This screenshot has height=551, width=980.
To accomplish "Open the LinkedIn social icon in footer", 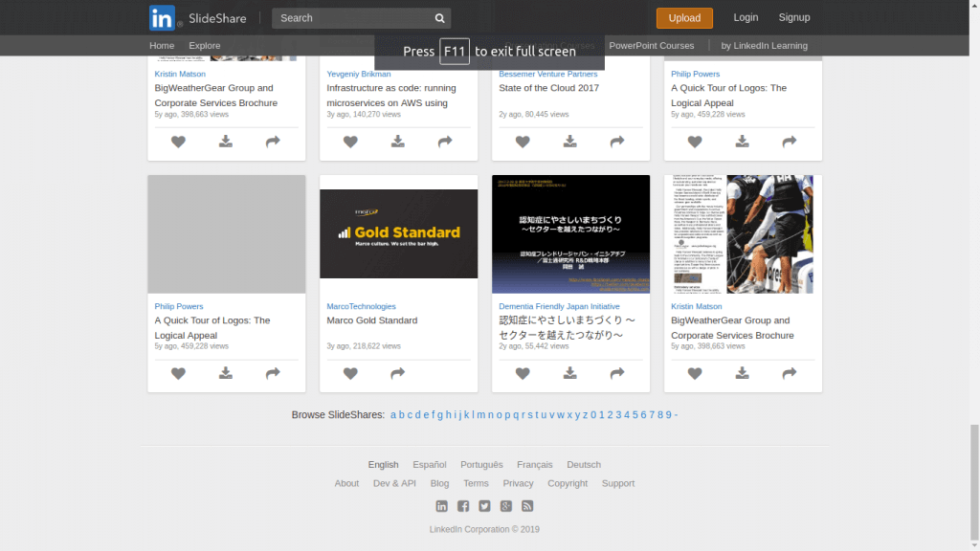I will click(x=441, y=506).
